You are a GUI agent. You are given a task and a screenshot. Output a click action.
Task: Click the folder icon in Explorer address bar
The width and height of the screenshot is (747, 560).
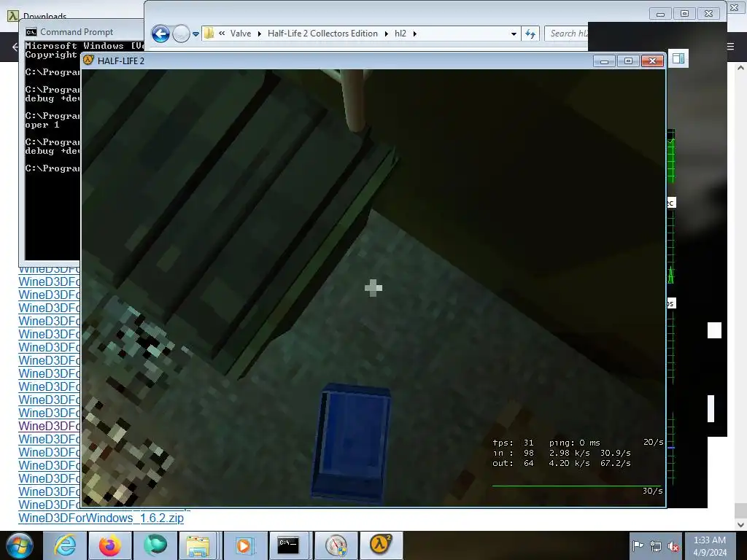pyautogui.click(x=209, y=34)
